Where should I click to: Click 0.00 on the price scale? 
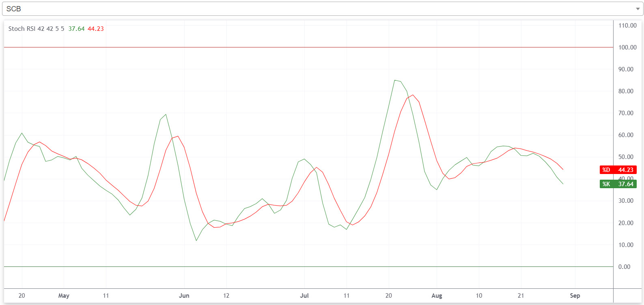click(624, 267)
